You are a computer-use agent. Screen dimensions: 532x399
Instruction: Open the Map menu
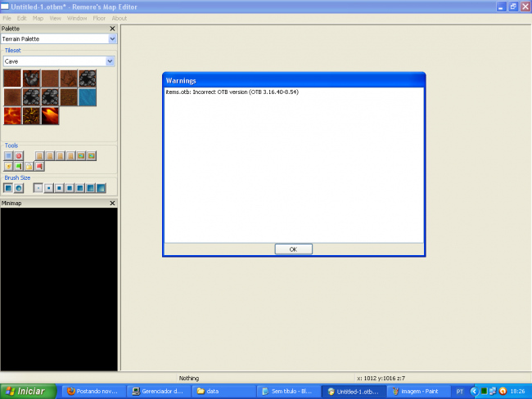point(38,18)
